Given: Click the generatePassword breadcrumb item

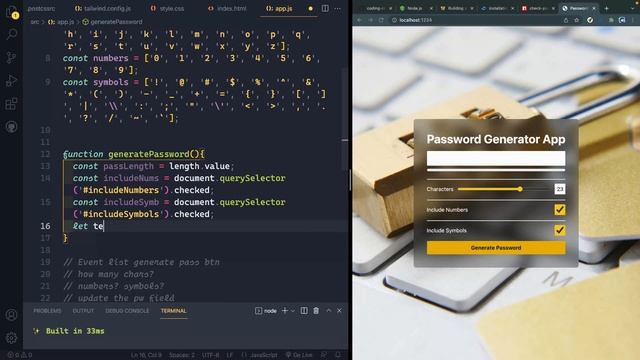Looking at the screenshot, I should point(113,22).
